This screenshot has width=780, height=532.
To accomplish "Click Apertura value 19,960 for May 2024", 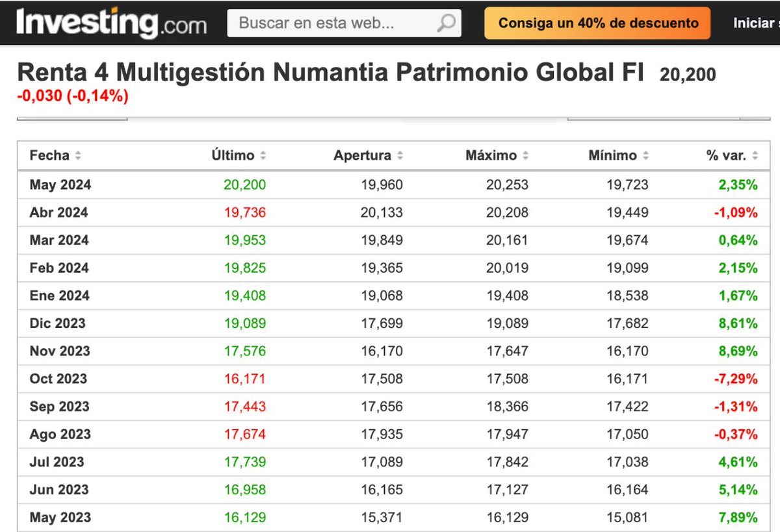I will 382,185.
